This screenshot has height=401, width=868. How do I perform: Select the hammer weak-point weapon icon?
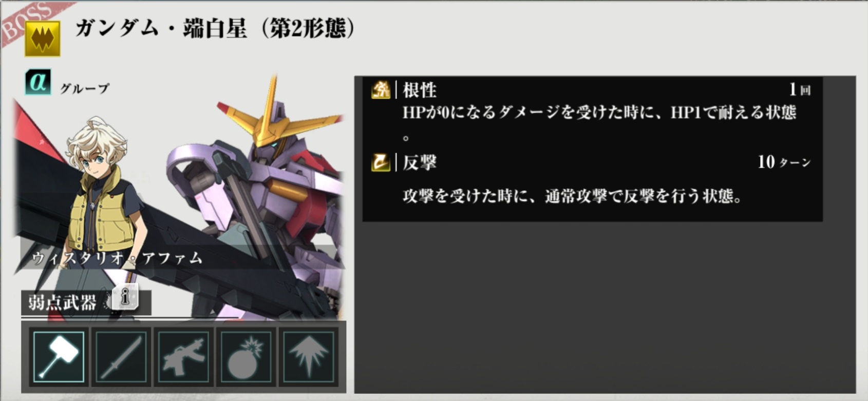(x=59, y=357)
